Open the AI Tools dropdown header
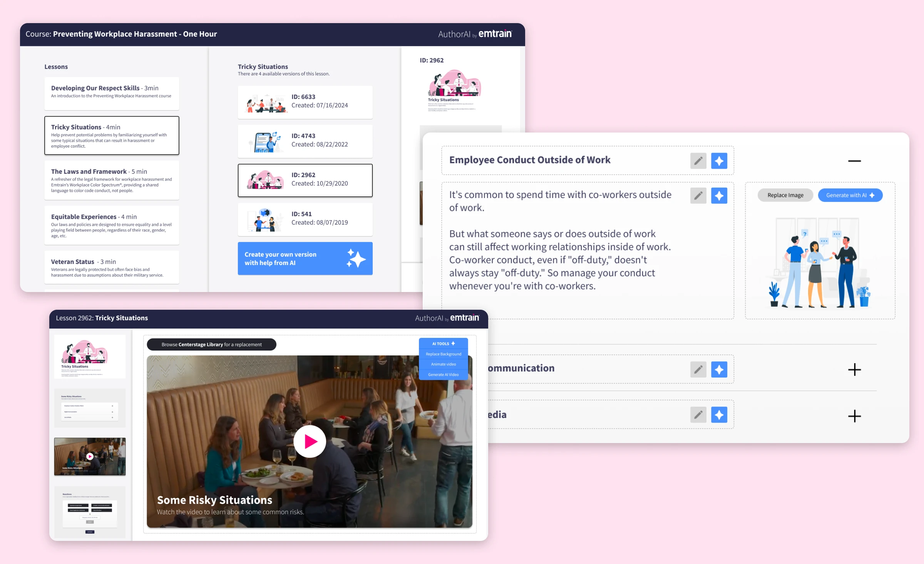The image size is (924, 564). 443,344
